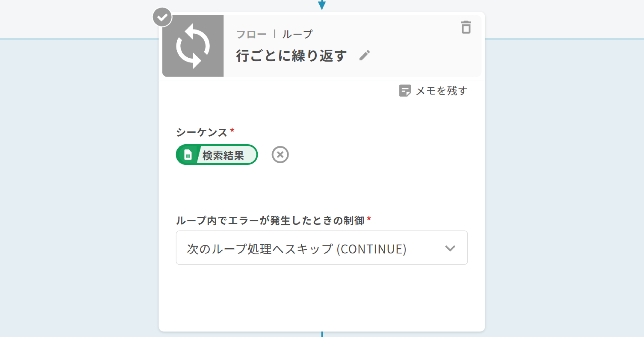Click the spreadsheet icon in sequence pill
This screenshot has width=644, height=337.
[x=188, y=155]
